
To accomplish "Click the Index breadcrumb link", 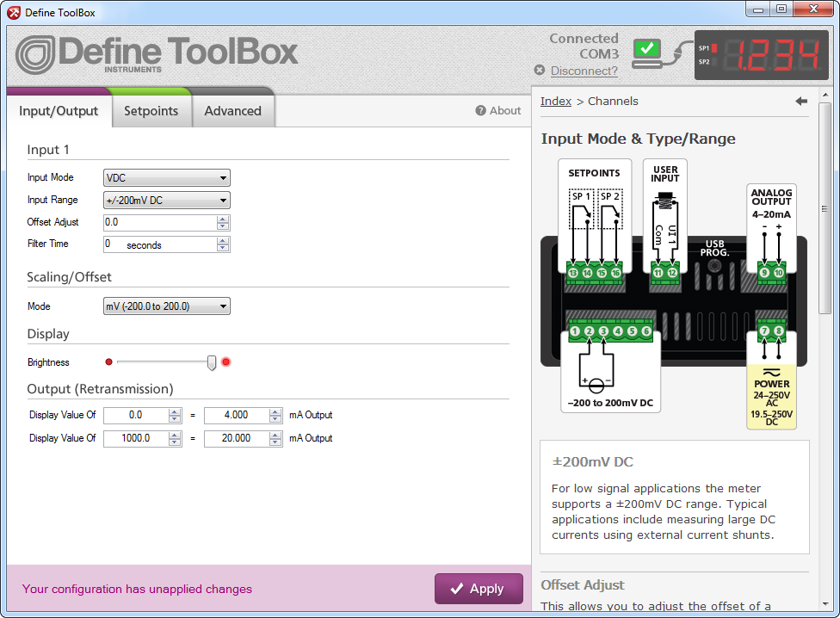I will (555, 102).
